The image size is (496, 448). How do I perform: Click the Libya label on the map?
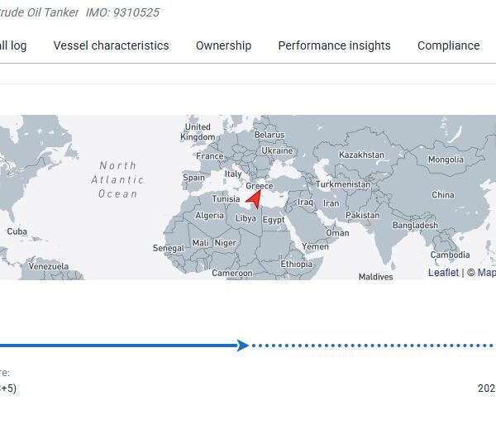(x=246, y=218)
